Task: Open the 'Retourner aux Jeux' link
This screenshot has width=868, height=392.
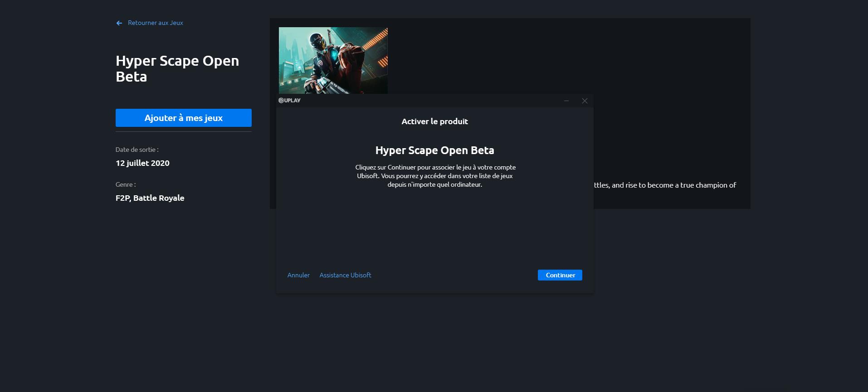Action: click(x=155, y=23)
